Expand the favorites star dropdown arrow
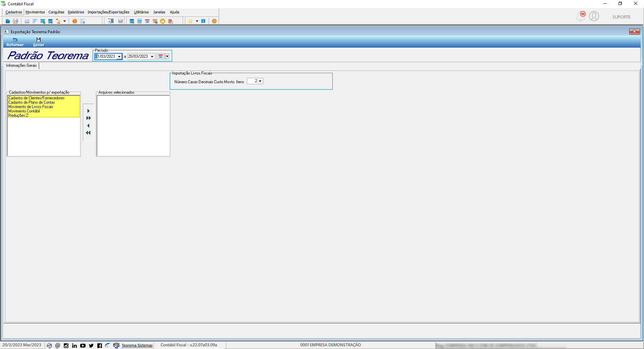The image size is (644, 349). coord(197,21)
